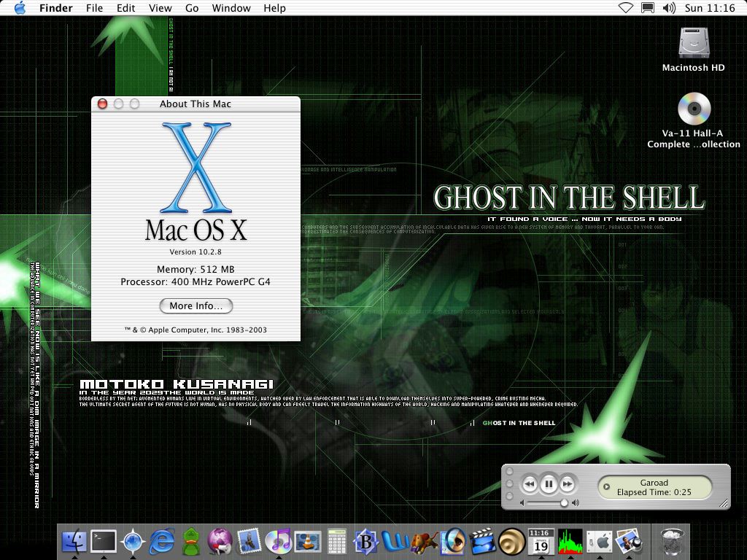Launch the dog mascot app in Dock
The width and height of the screenshot is (747, 560).
pos(424,541)
